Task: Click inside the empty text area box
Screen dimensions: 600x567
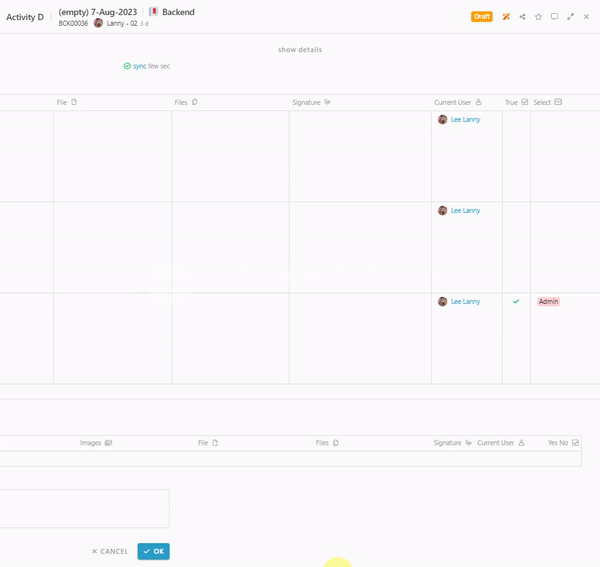Action: (x=84, y=508)
